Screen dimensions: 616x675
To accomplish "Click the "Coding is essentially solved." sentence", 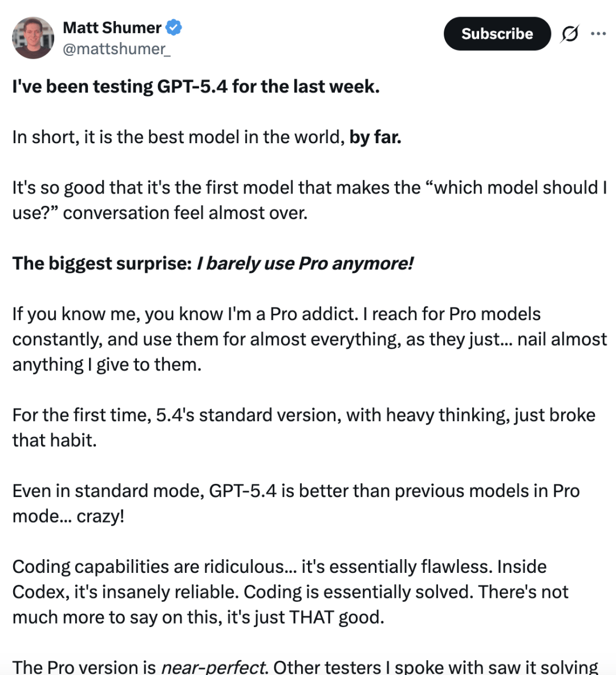I will [358, 592].
